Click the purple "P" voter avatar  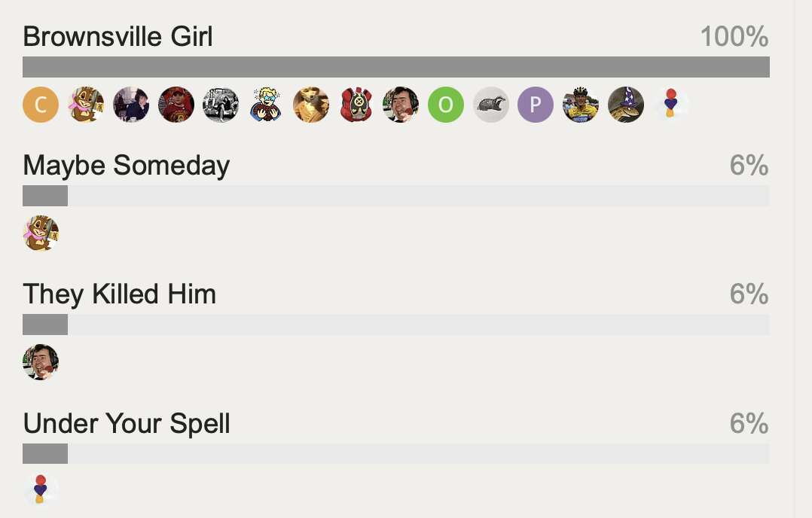[x=536, y=105]
